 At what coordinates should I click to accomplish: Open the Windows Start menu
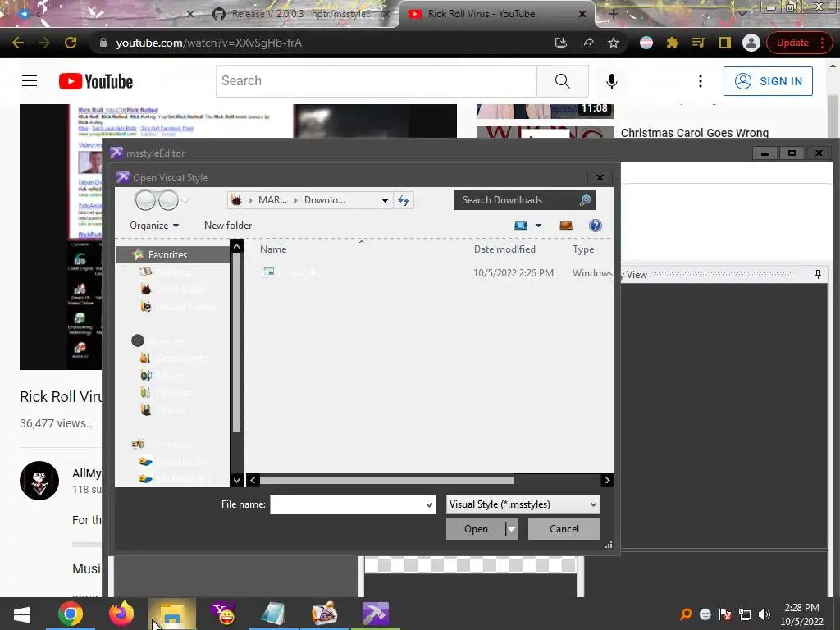click(21, 614)
